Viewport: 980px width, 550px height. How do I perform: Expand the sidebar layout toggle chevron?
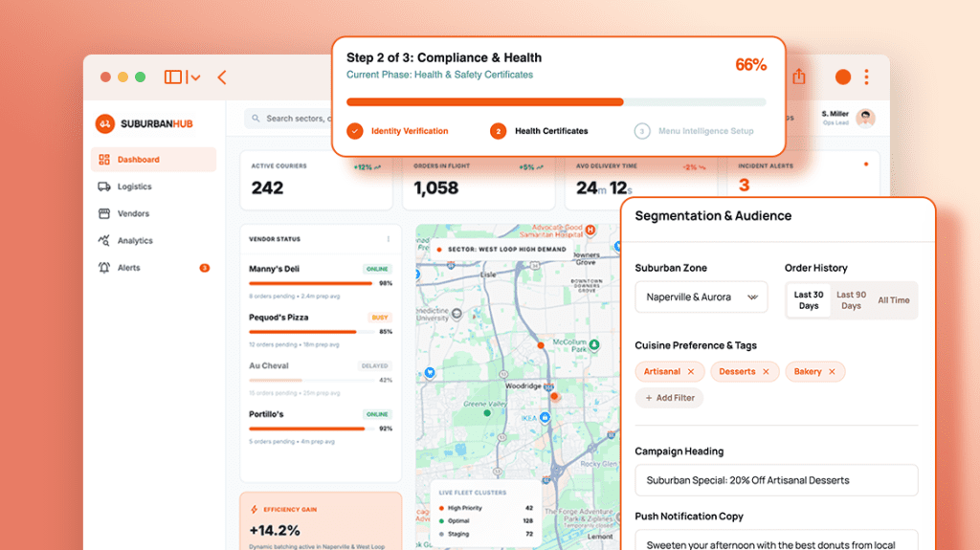coord(194,77)
